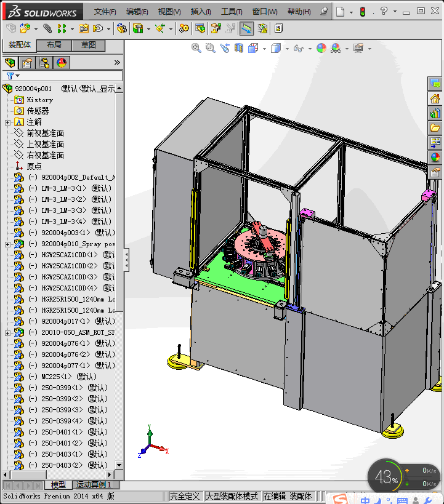This screenshot has height=504, width=444.
Task: Click the Smart Fasteners icon
Action: 84,28
